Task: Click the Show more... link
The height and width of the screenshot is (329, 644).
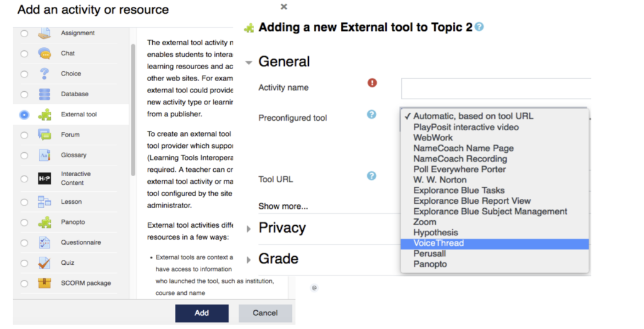Action: click(283, 206)
